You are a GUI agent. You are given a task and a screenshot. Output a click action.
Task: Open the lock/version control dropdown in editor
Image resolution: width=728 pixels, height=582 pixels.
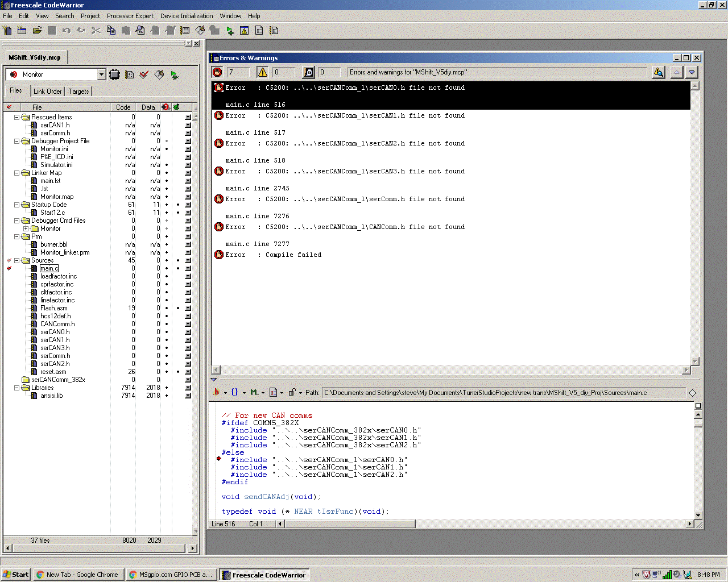295,392
